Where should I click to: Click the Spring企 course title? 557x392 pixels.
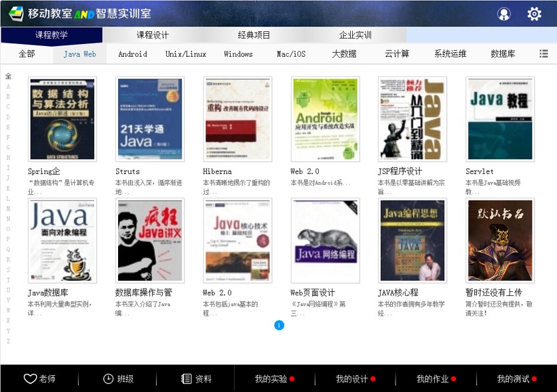click(44, 171)
